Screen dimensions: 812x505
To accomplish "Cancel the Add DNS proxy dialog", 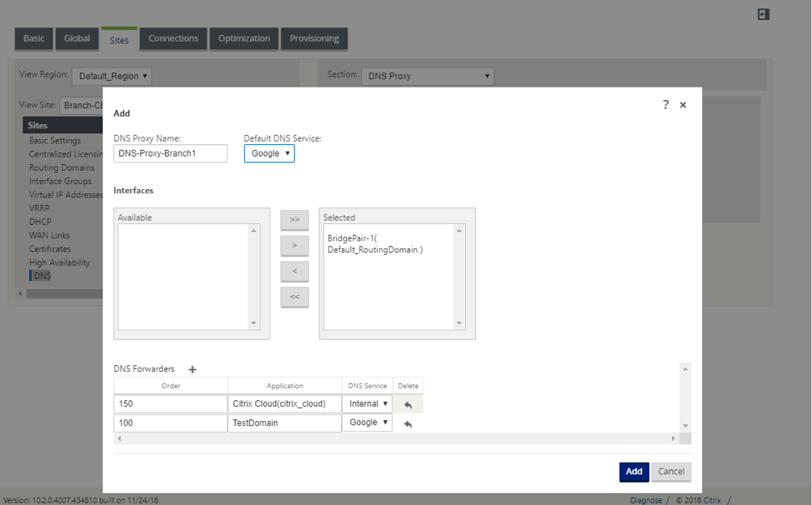I will (x=671, y=472).
